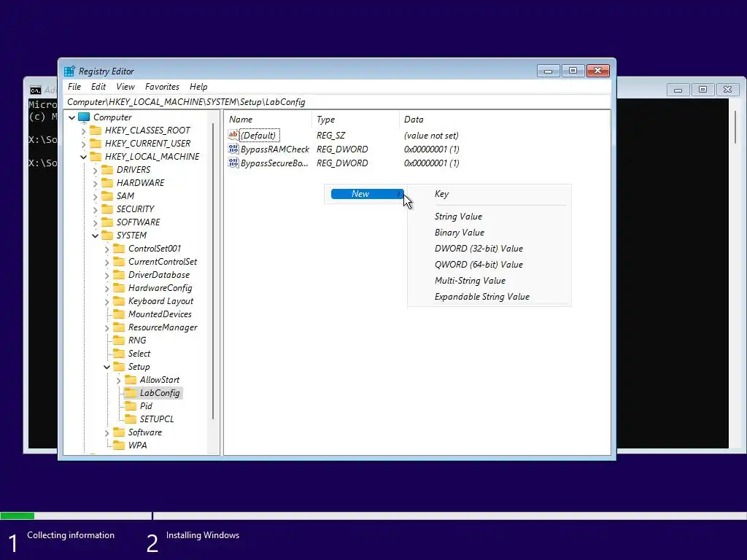Click the New context menu entry

tap(367, 194)
